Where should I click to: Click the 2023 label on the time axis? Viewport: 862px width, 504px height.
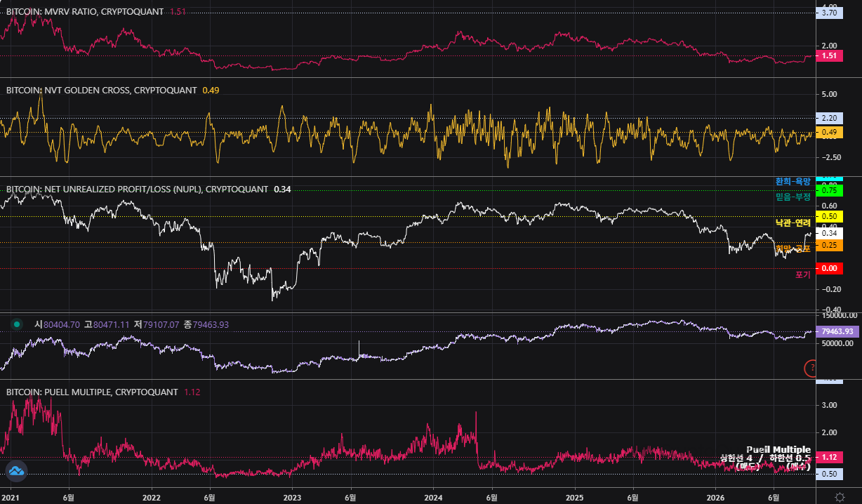pos(292,497)
